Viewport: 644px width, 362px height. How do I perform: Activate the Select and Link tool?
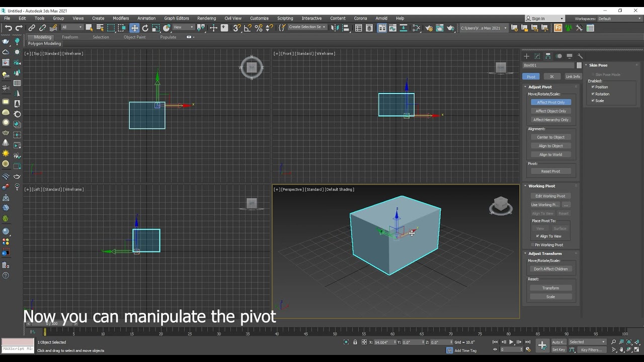click(x=32, y=28)
